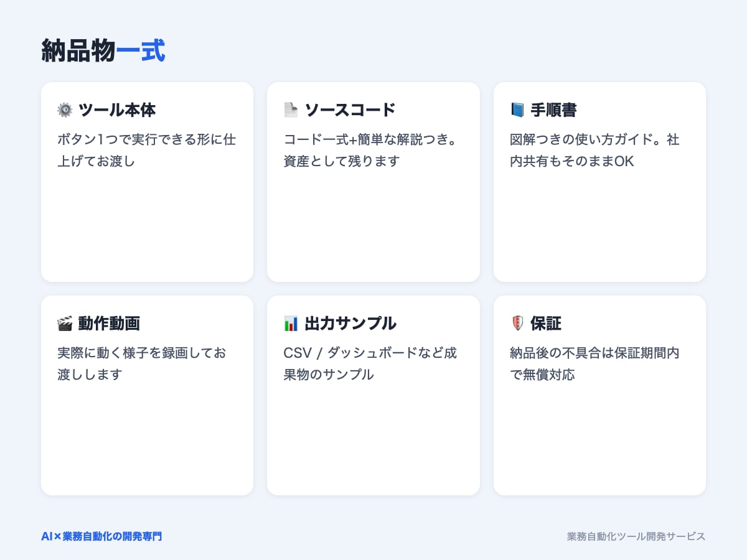This screenshot has width=747, height=560.
Task: Click the bar chart icon beside 出力サンプル
Action: coord(291,324)
